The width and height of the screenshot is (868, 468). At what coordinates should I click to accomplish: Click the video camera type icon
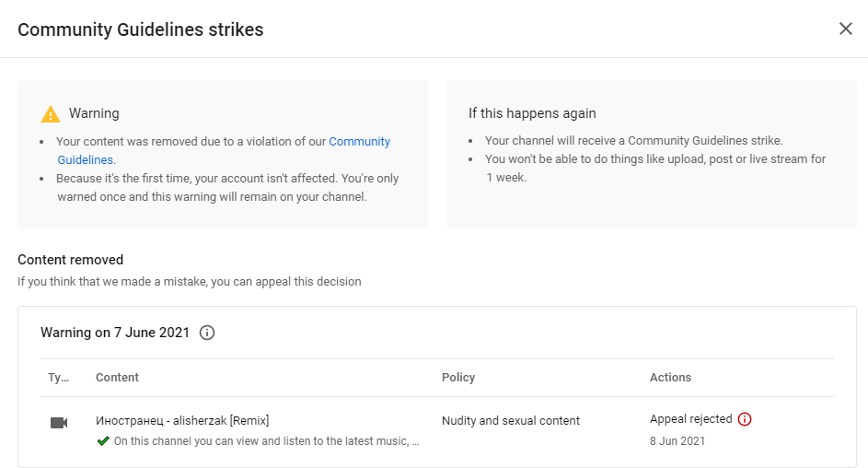tap(59, 423)
